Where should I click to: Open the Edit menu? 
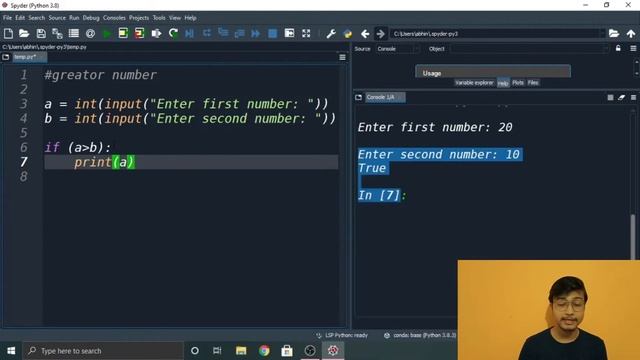point(20,18)
